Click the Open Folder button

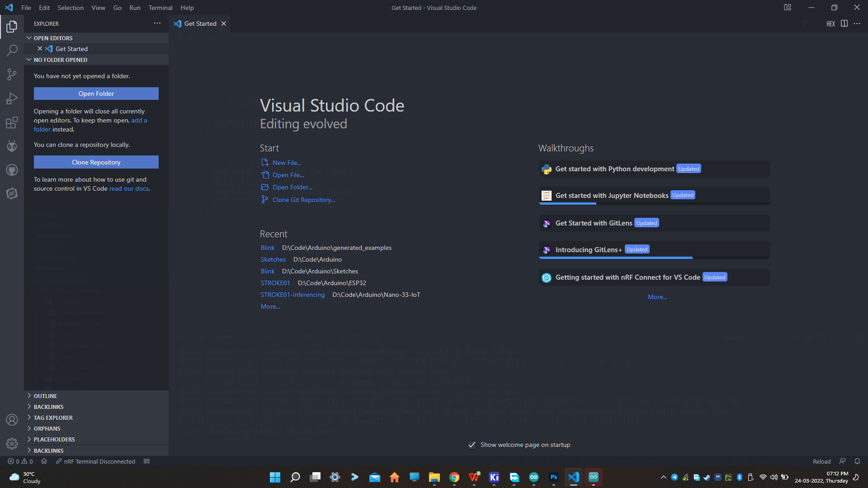[x=96, y=94]
